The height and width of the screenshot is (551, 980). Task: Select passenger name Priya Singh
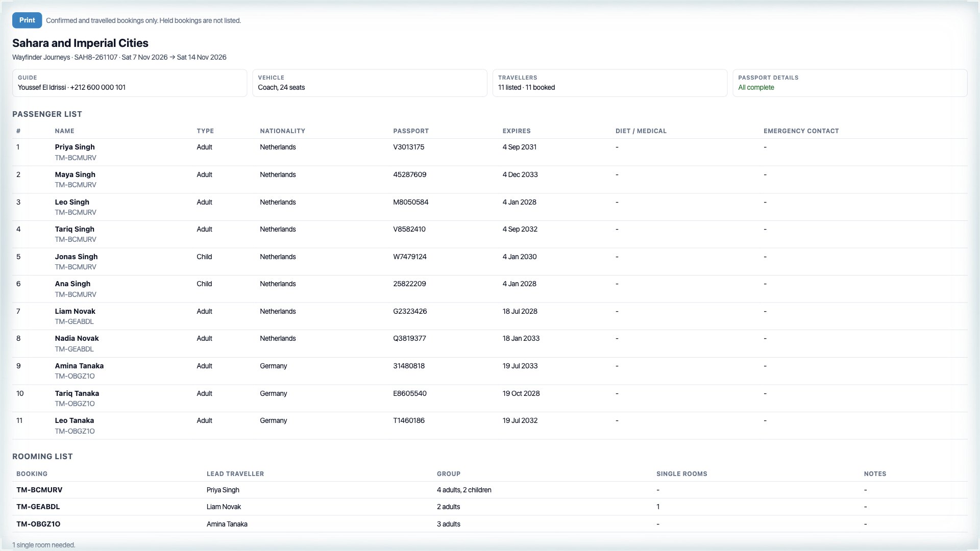pos(75,147)
